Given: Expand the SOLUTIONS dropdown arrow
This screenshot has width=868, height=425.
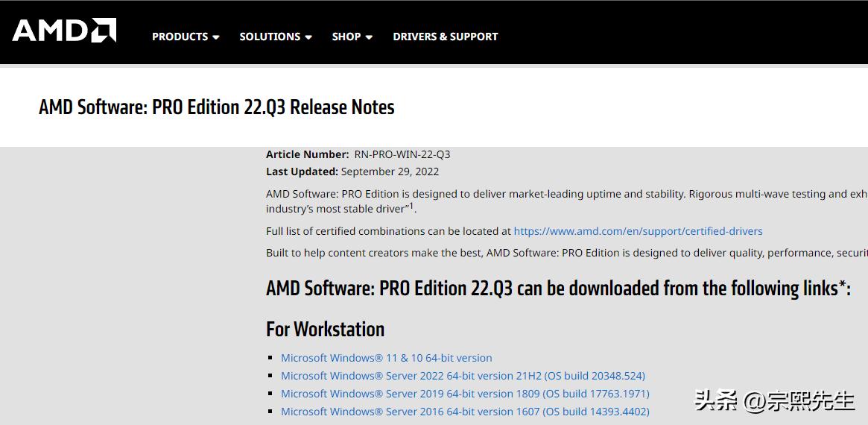Looking at the screenshot, I should pos(308,37).
